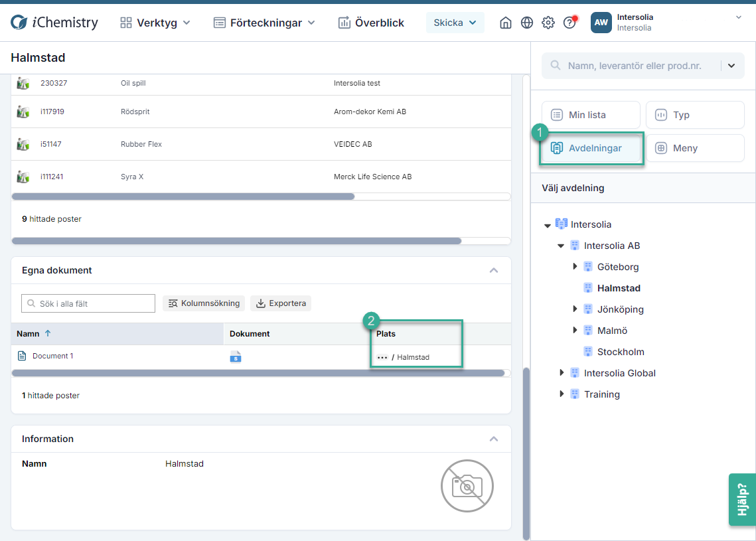
Task: Click the globe language icon
Action: (x=526, y=23)
